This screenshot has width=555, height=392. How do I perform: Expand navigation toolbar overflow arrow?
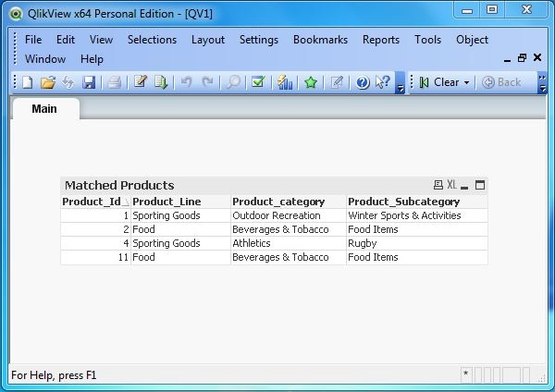(542, 83)
